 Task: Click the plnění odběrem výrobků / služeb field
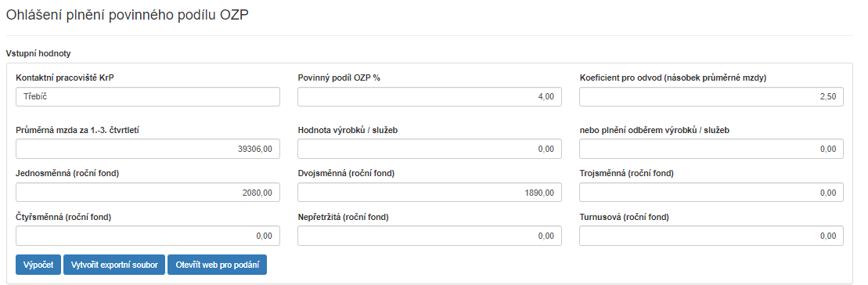711,148
